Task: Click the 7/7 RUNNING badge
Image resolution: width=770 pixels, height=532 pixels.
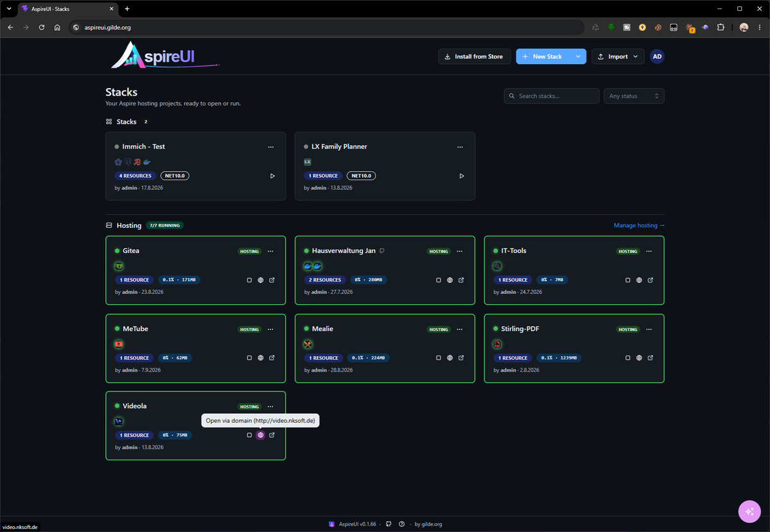Action: coord(165,226)
